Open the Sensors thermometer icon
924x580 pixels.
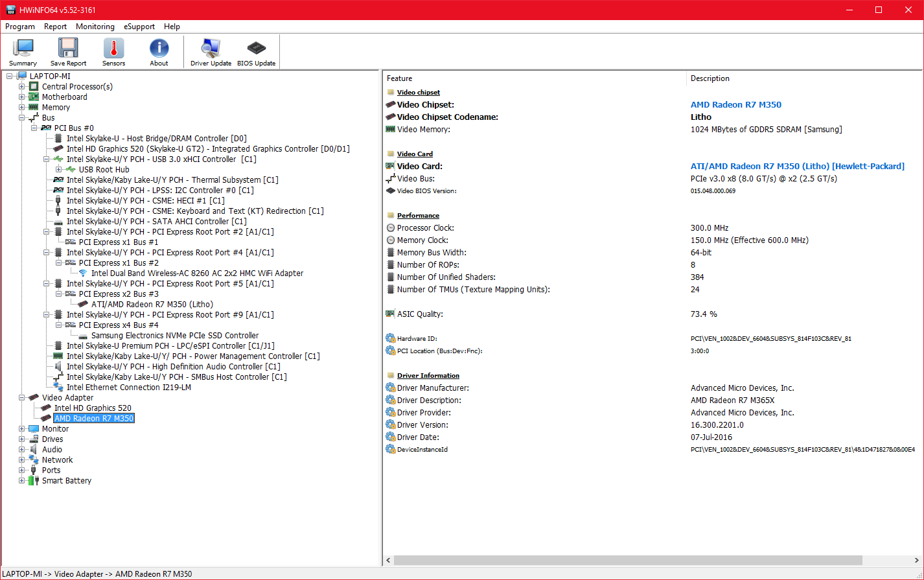point(113,49)
